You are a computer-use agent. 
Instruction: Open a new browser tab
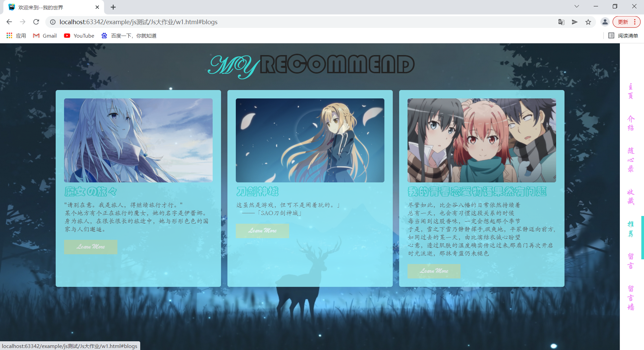tap(113, 7)
